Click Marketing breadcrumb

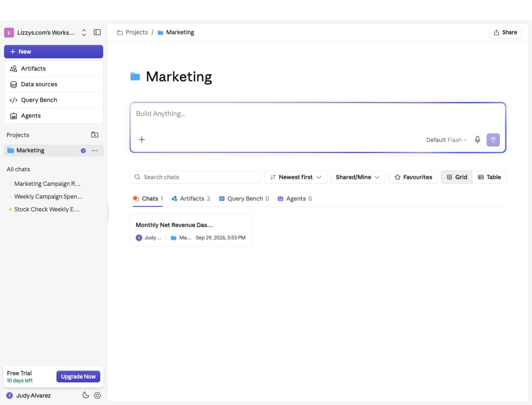point(176,33)
